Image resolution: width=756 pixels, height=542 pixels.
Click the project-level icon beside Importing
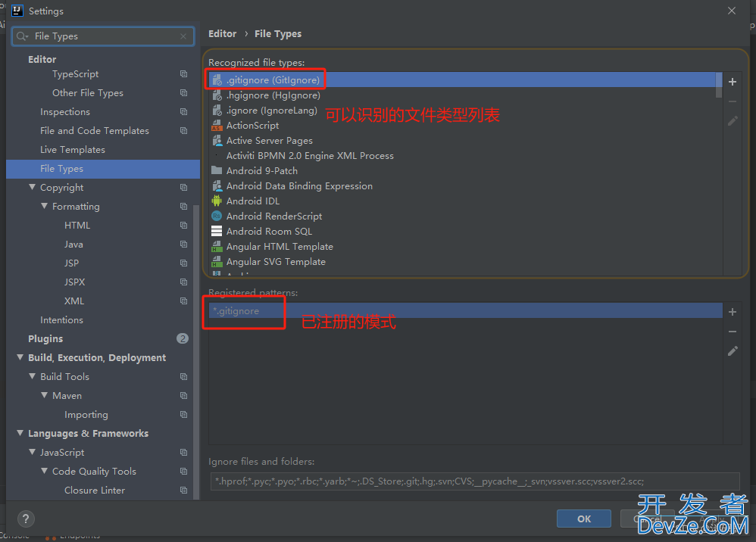(183, 414)
